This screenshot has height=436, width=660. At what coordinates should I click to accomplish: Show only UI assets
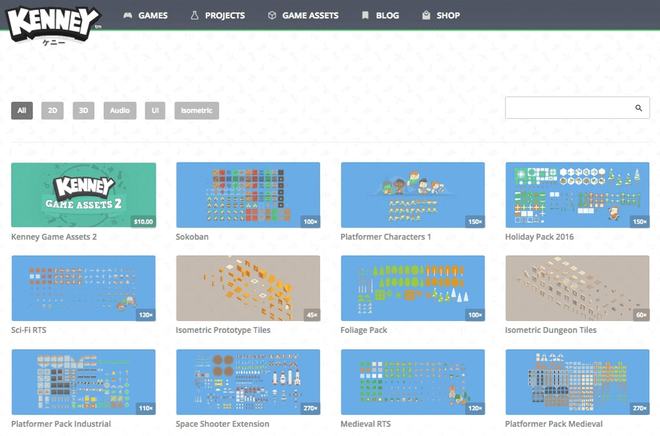[154, 111]
